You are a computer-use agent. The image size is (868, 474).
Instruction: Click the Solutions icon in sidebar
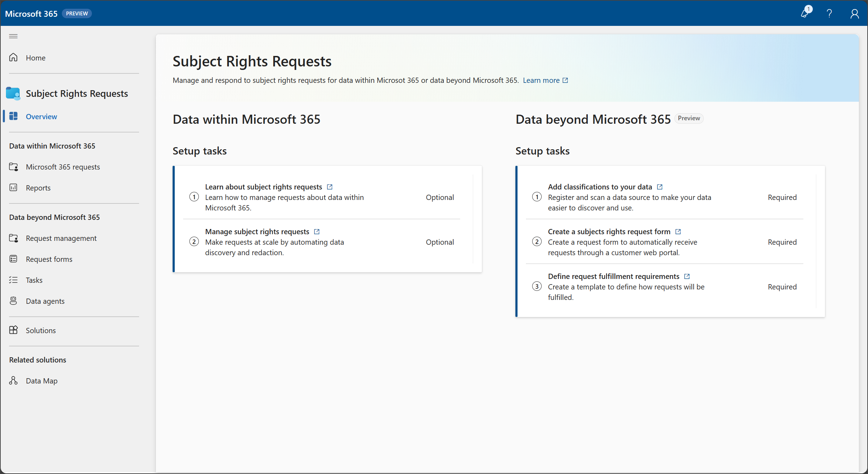[x=13, y=330]
